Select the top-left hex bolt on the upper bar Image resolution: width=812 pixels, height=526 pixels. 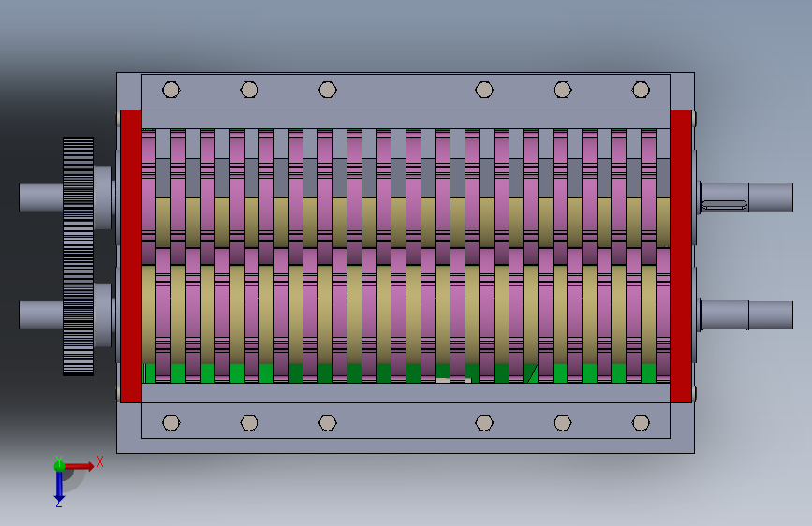point(170,90)
